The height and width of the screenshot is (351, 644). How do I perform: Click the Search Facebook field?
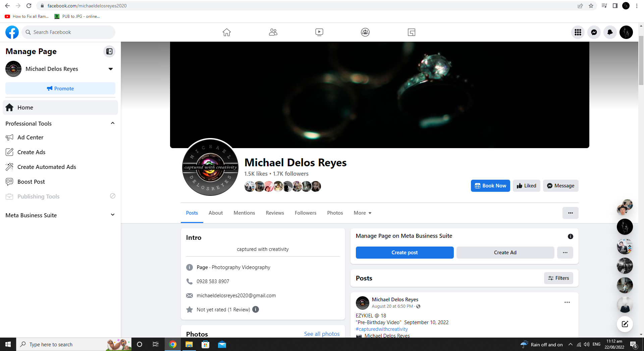click(x=68, y=32)
